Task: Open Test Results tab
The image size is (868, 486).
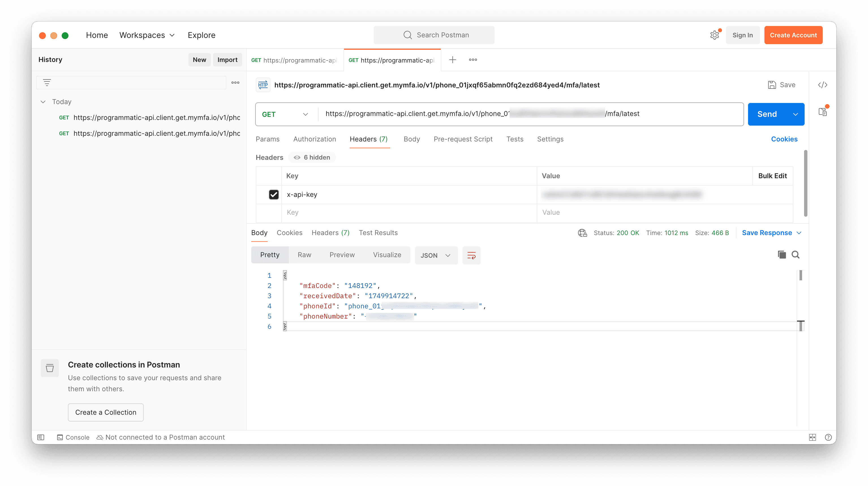Action: pos(378,233)
